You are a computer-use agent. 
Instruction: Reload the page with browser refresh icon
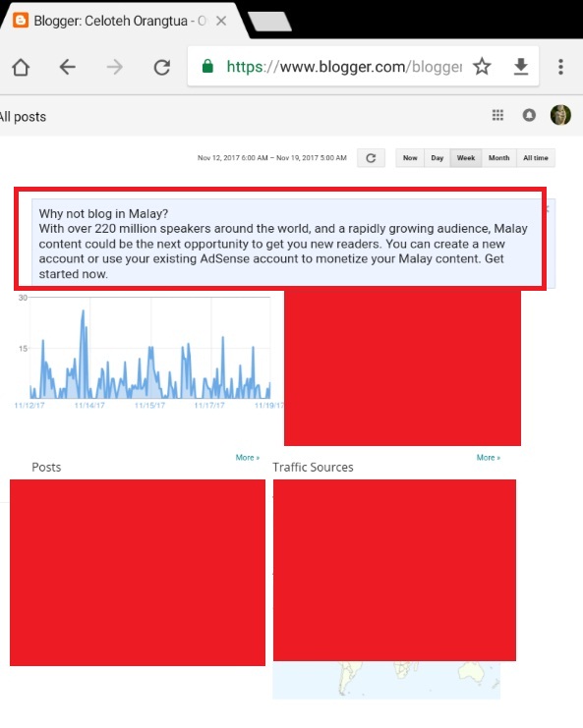(x=161, y=68)
